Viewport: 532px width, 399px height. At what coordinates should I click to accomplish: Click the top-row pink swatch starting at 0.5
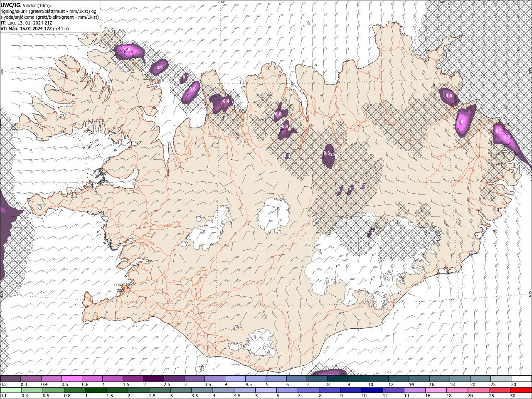(x=71, y=379)
